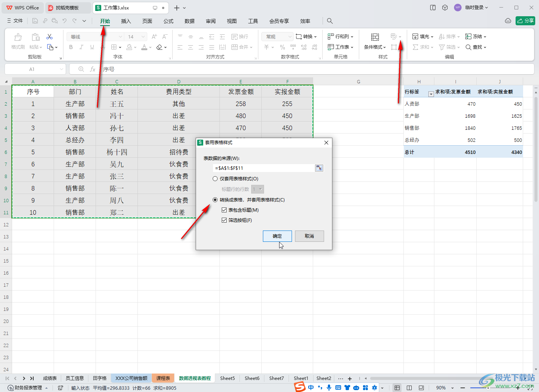Click the data source range input field

click(x=264, y=168)
